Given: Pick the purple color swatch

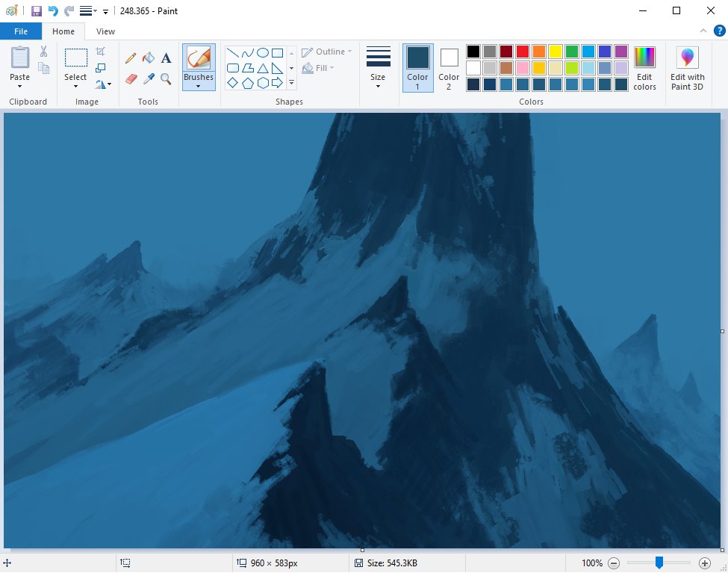Looking at the screenshot, I should [621, 51].
